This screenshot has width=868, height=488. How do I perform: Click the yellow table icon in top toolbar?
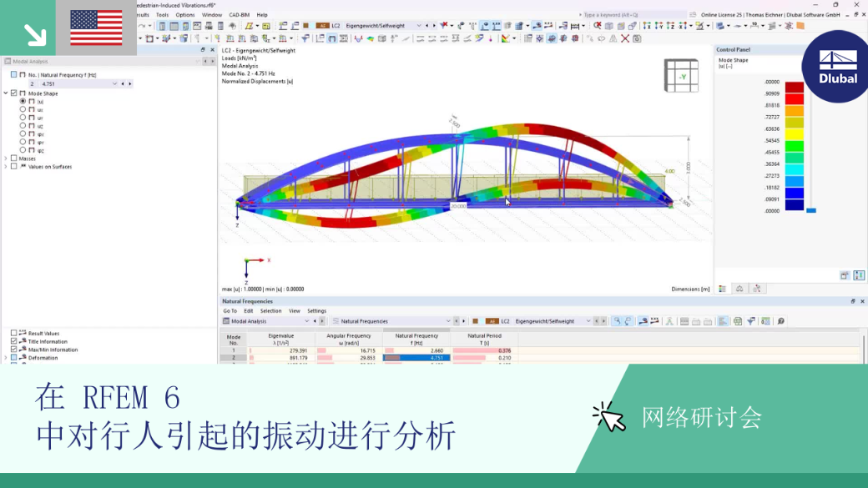(x=266, y=26)
